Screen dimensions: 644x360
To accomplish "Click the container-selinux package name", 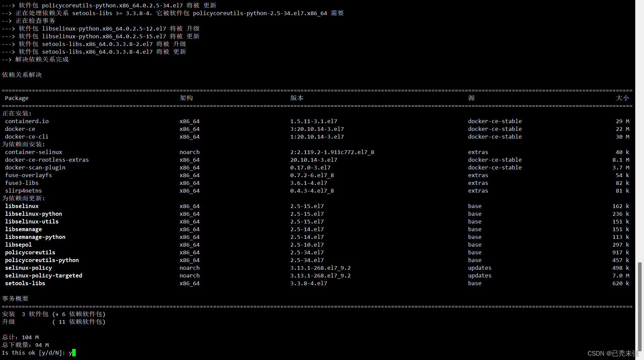I will click(x=34, y=152).
